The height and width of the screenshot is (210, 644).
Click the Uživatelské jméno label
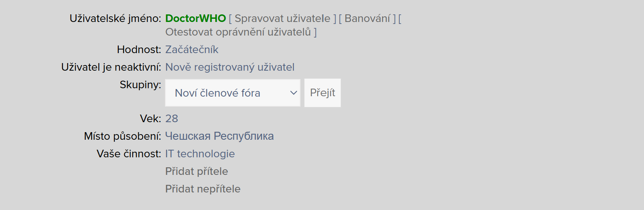tap(115, 18)
